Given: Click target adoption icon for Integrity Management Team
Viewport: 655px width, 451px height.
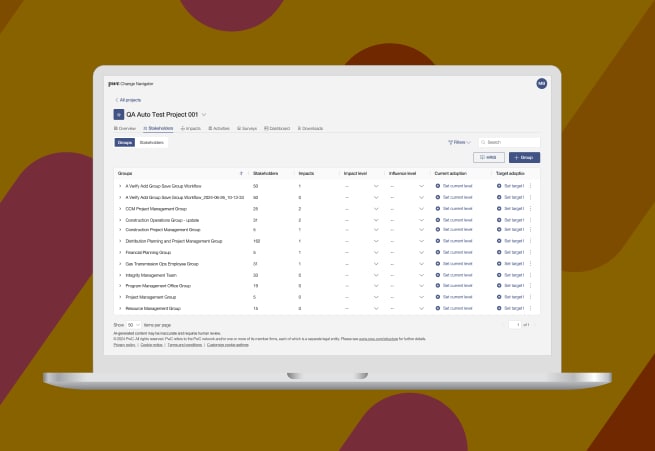Looking at the screenshot, I should pos(499,275).
